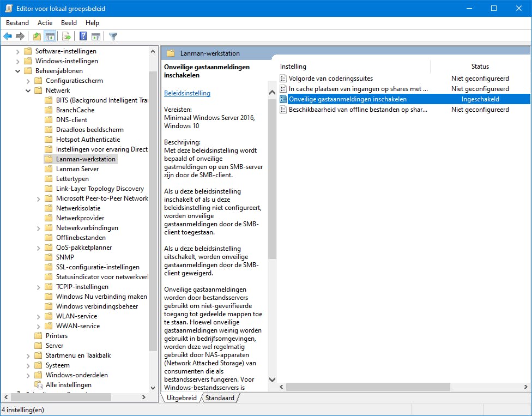Sort by the Instelling column header
The image size is (532, 416).
(354, 67)
